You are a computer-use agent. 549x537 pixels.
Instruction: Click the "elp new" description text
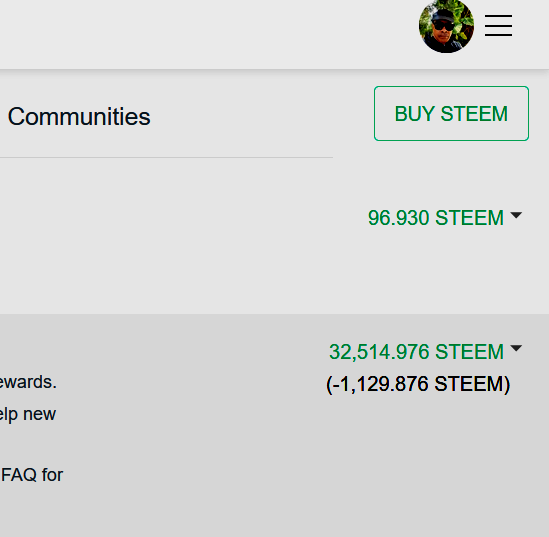pos(28,414)
